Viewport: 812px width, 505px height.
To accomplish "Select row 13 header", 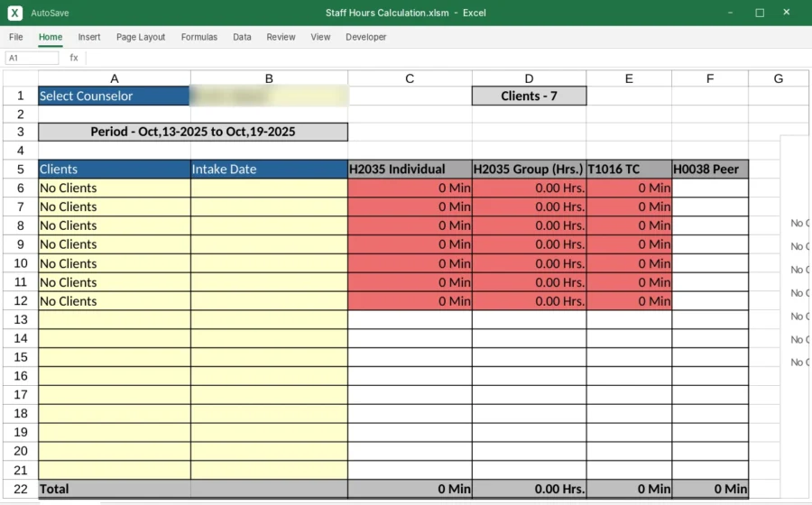I will [x=21, y=319].
